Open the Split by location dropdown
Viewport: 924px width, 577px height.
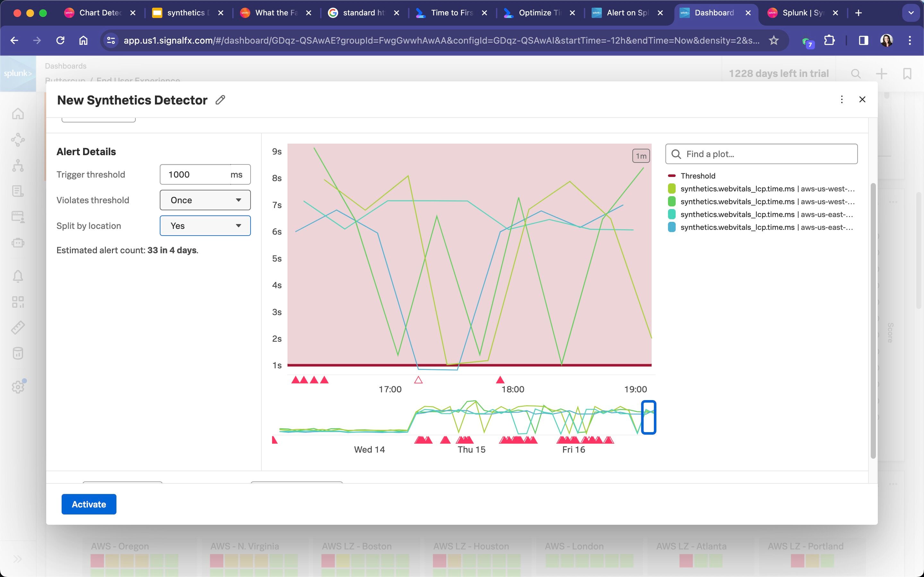click(x=205, y=226)
